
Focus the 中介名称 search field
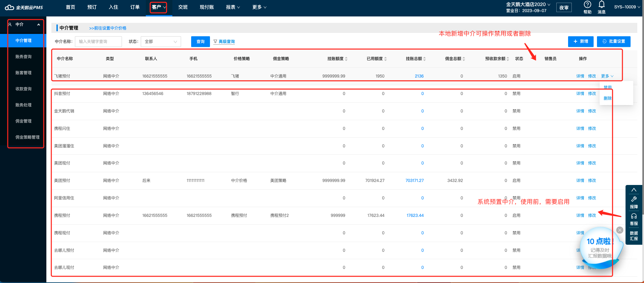point(98,42)
